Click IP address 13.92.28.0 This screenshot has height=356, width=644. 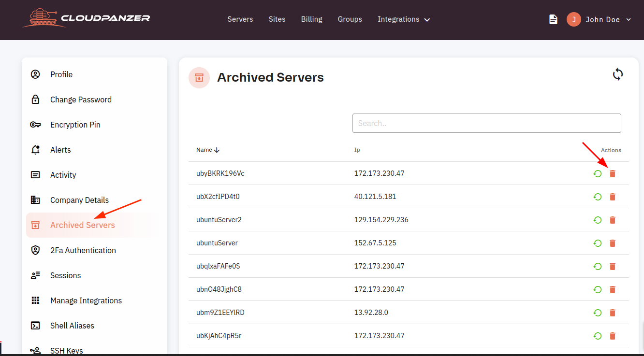point(371,313)
